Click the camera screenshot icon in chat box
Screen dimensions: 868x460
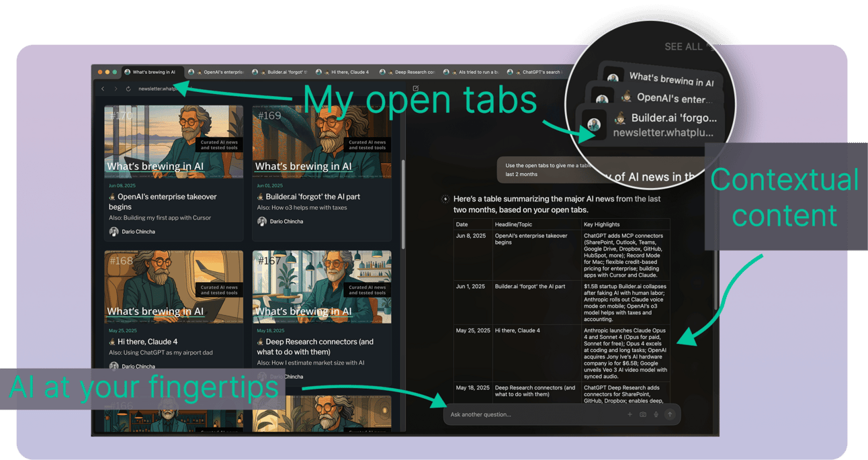(x=643, y=414)
